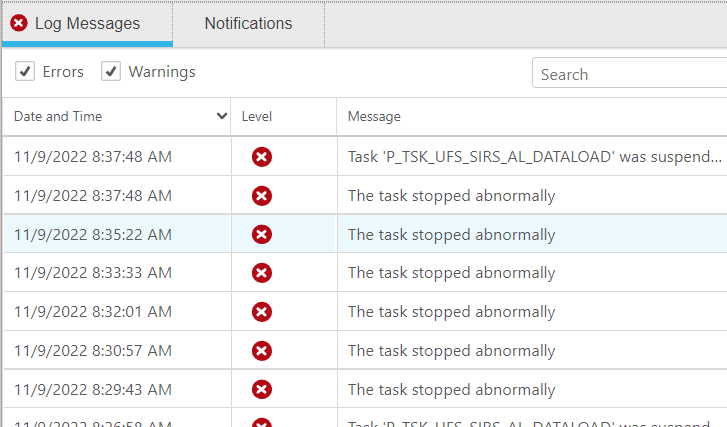The image size is (727, 427).
Task: Click error icon beside second 8:37:48 AM entry
Action: [261, 196]
